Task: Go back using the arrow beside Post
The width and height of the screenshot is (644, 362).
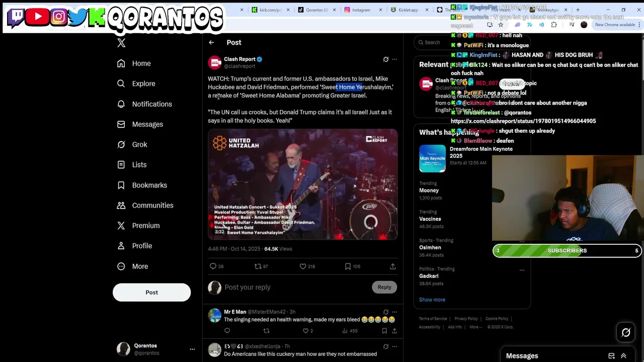Action: click(211, 43)
